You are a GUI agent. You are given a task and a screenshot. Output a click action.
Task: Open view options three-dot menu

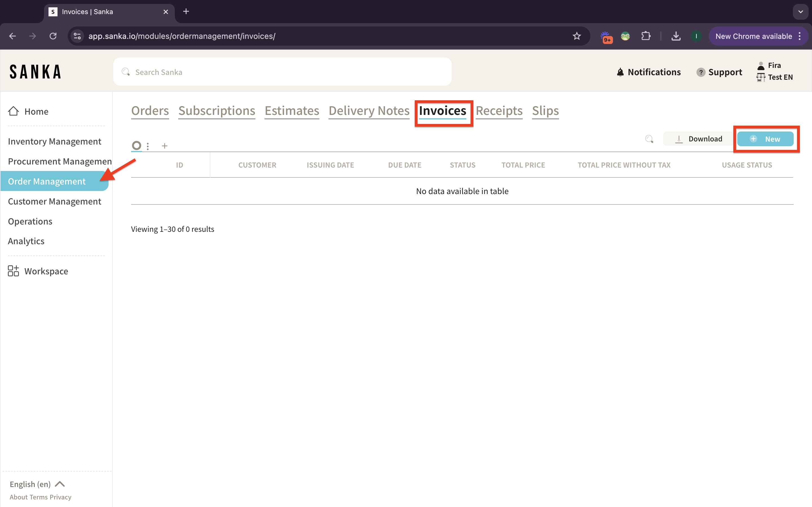148,146
